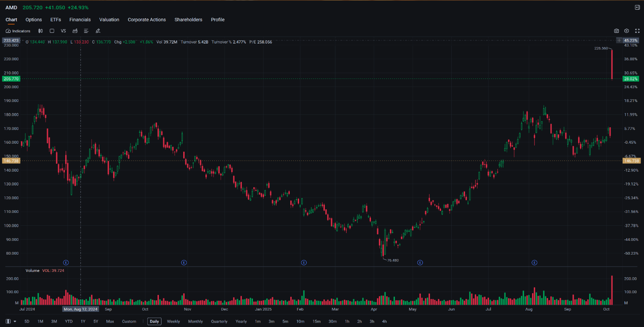644x327 pixels.
Task: Open the ETFs tab
Action: click(56, 19)
